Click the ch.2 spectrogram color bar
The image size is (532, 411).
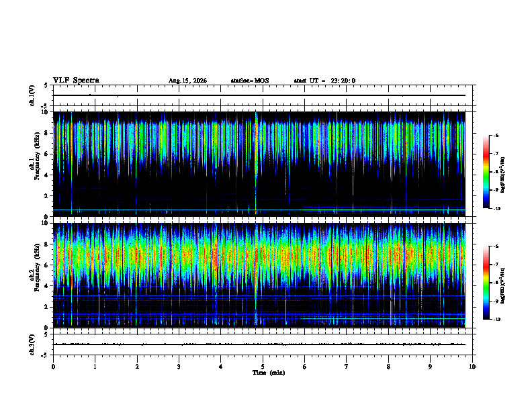[x=486, y=283]
